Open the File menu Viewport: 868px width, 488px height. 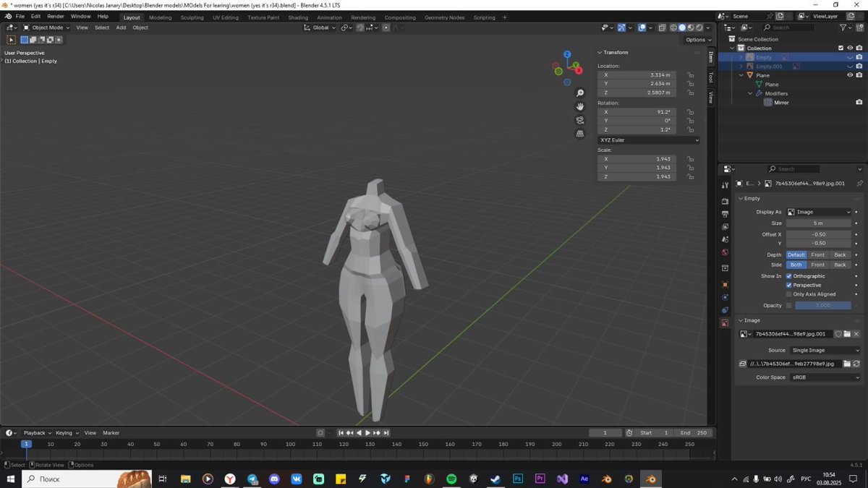20,16
